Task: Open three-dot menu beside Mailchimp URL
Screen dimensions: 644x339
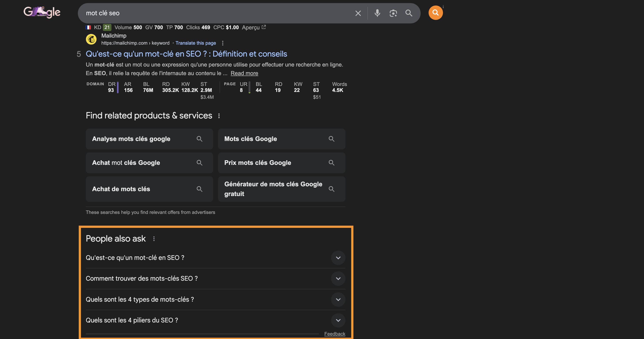Action: pos(222,43)
